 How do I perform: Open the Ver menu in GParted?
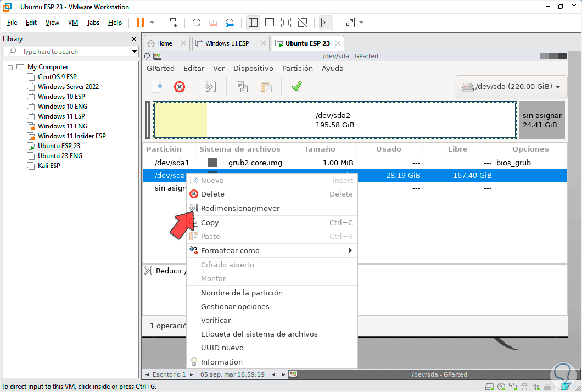pyautogui.click(x=219, y=68)
